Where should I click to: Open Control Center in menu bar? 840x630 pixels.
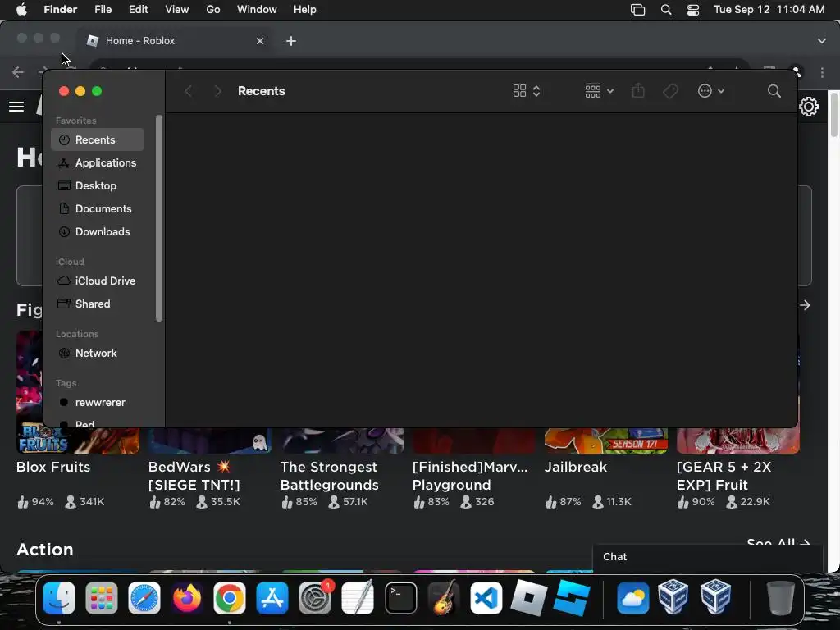click(x=693, y=10)
